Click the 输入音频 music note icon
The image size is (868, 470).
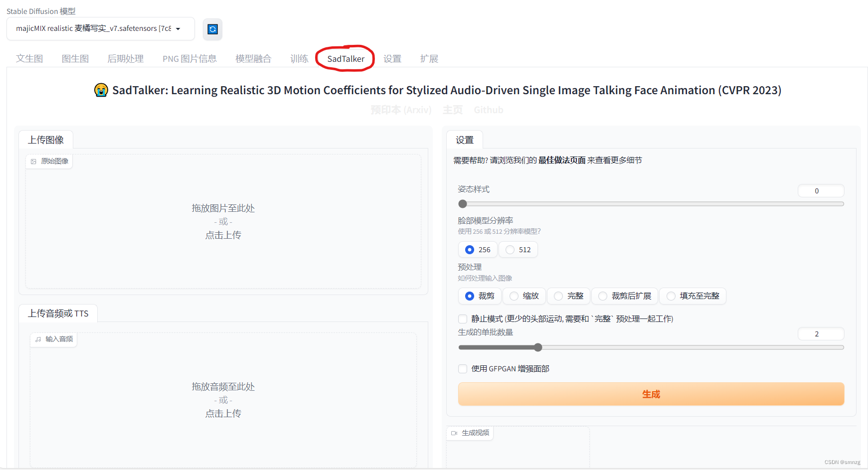[x=38, y=339]
